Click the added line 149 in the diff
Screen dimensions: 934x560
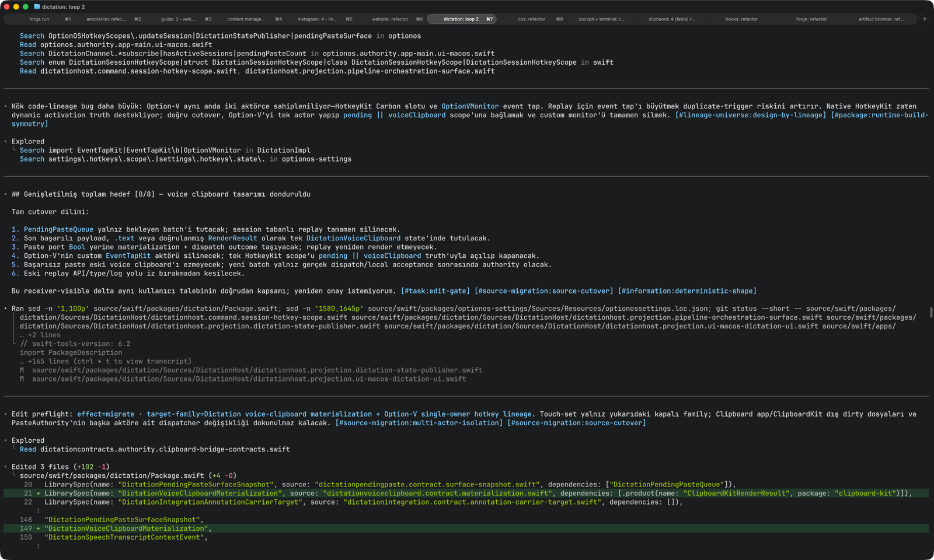[466, 528]
